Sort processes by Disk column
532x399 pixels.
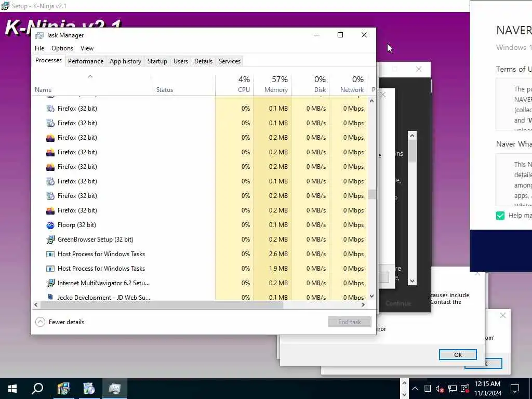click(310, 85)
